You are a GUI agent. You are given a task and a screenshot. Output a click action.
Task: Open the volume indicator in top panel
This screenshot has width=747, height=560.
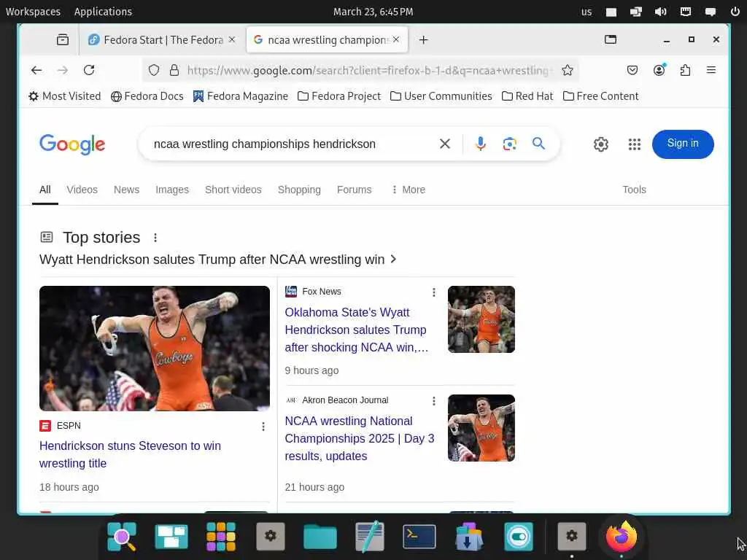coord(660,12)
